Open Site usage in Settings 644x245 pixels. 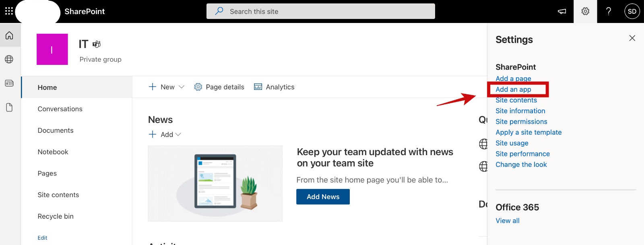[512, 143]
